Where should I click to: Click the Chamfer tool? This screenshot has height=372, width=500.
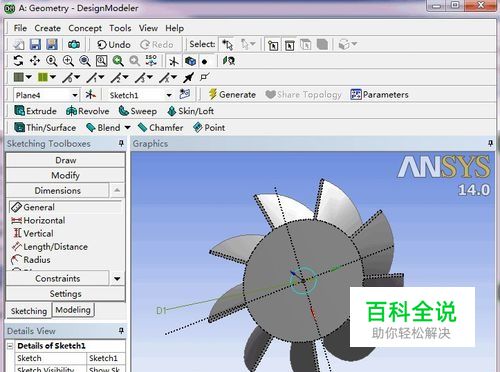[160, 127]
